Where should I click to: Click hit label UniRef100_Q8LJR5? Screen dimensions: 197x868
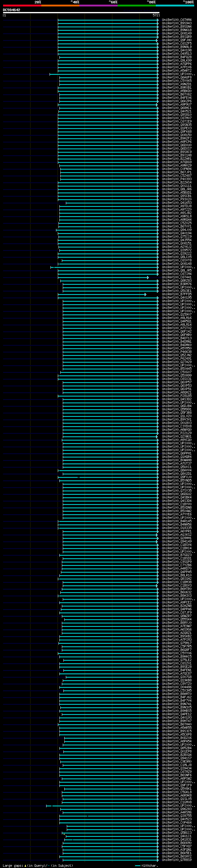176,271
